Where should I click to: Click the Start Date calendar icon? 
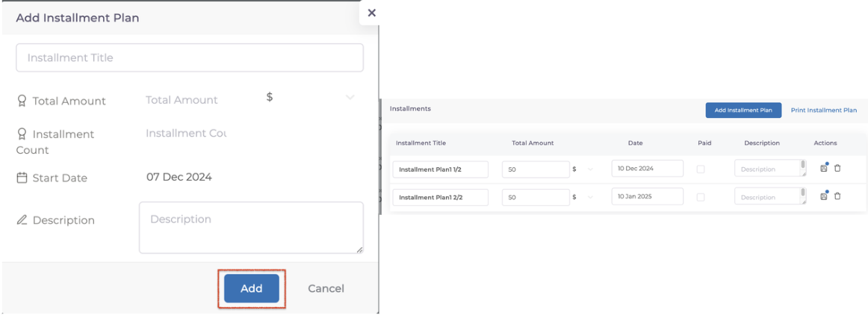pos(22,178)
